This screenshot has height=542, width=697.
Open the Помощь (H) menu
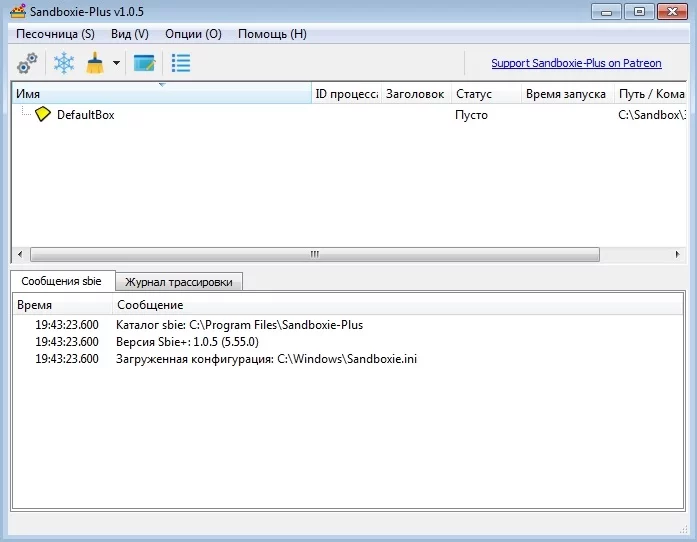click(272, 34)
